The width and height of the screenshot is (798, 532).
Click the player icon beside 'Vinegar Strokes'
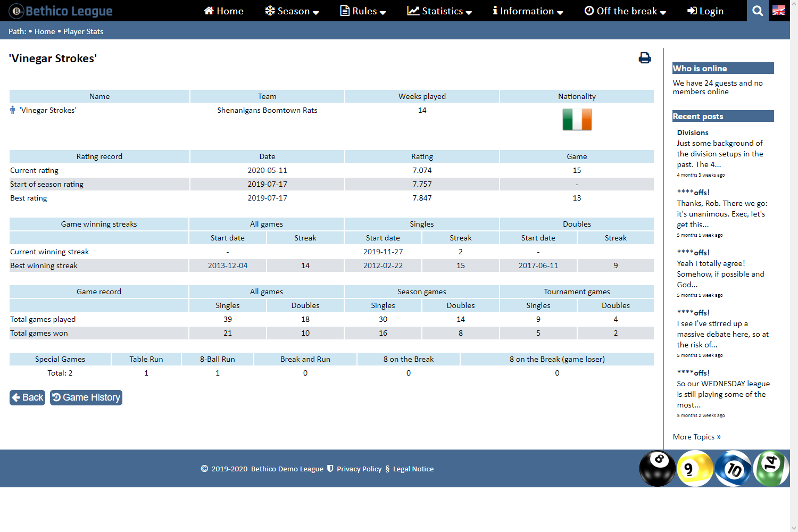13,110
